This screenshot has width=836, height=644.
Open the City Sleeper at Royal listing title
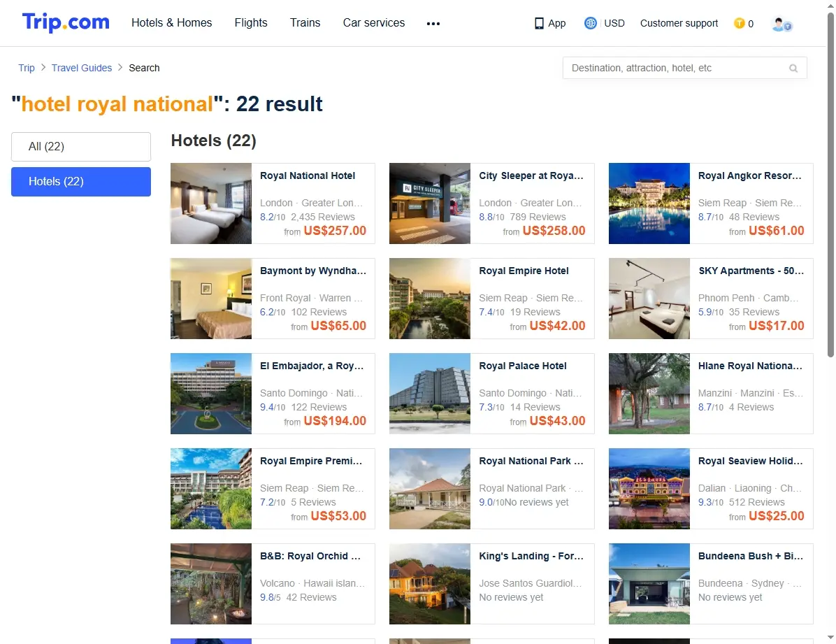click(x=531, y=176)
